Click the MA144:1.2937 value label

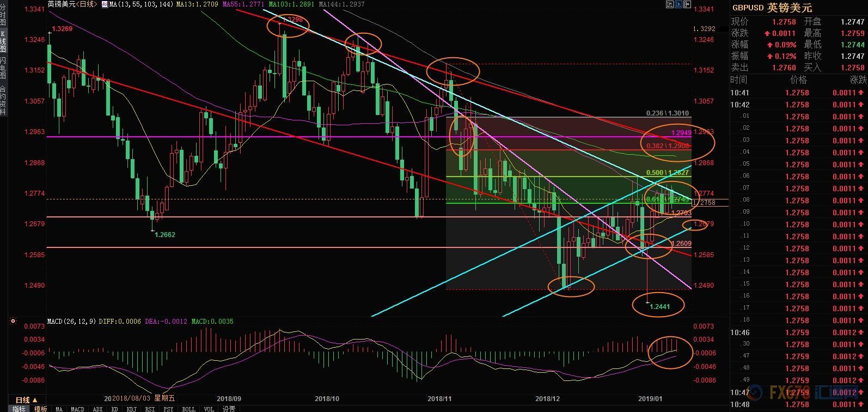pyautogui.click(x=342, y=4)
